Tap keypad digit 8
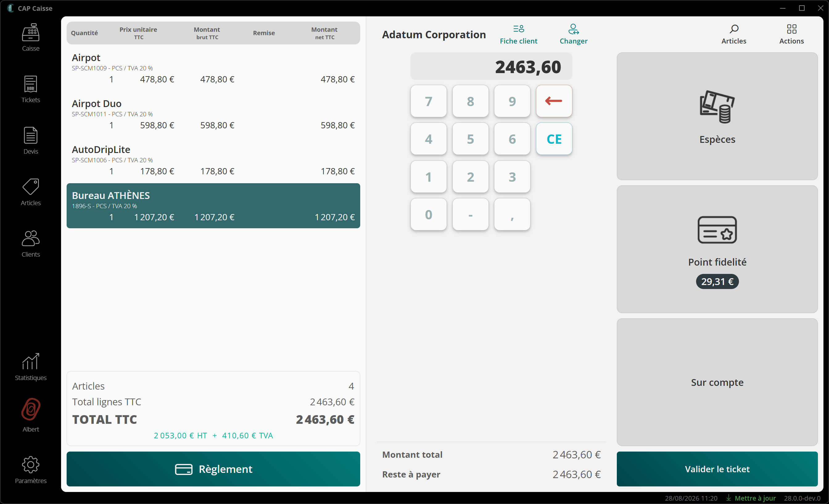The height and width of the screenshot is (504, 829). coord(470,101)
